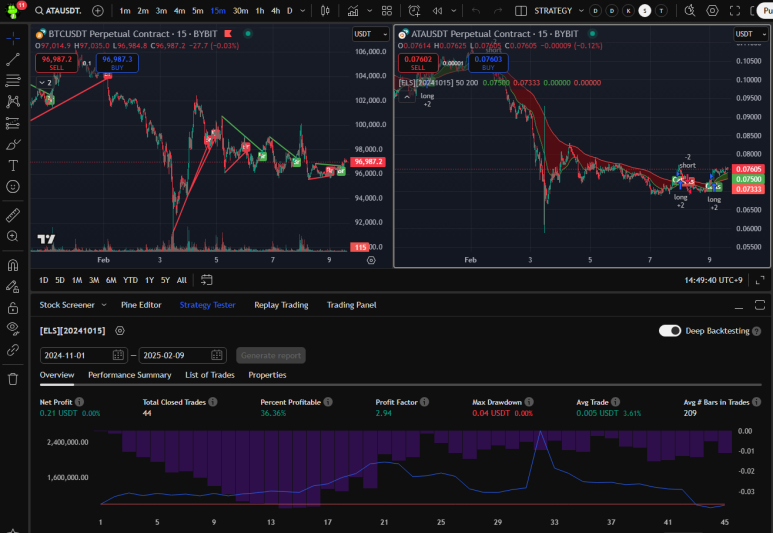Expand the indicators favorites dropdown arrow
This screenshot has width=773, height=533.
(369, 10)
